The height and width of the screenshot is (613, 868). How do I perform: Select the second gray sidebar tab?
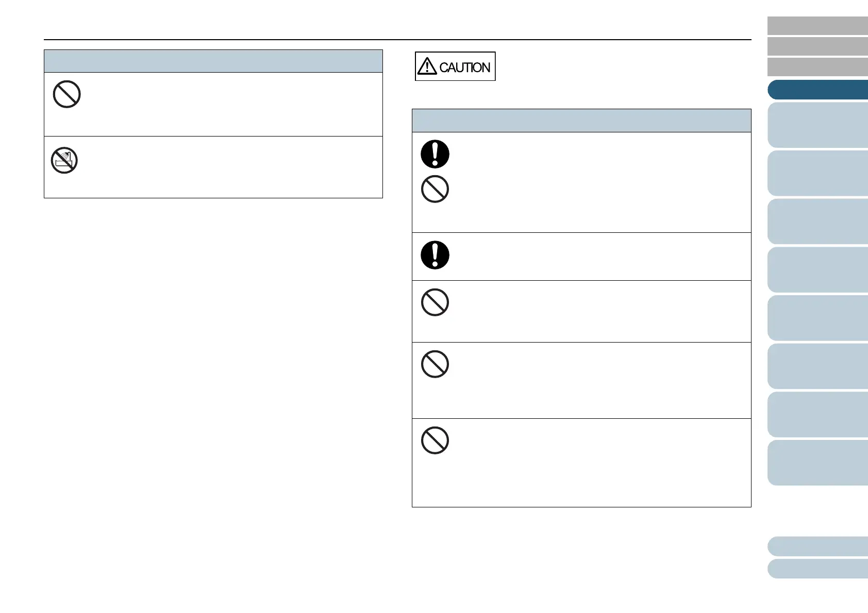817,46
